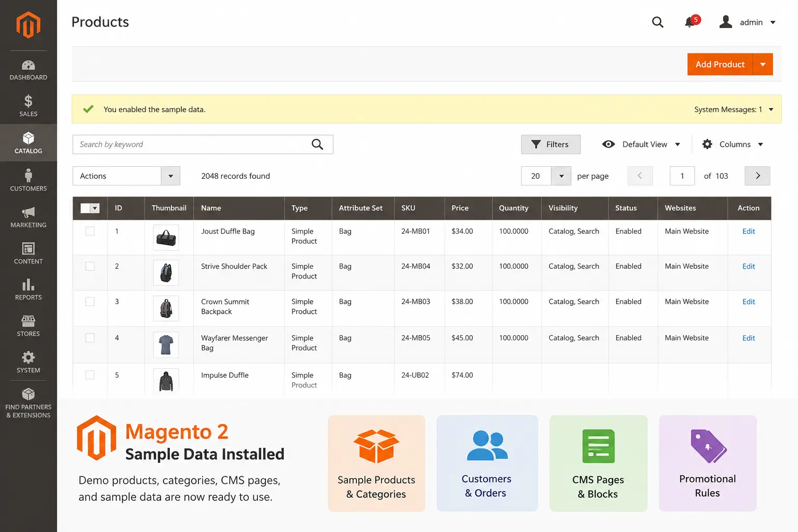Screen dimensions: 798x532
Task: Click the previous page arrow
Action: point(640,176)
